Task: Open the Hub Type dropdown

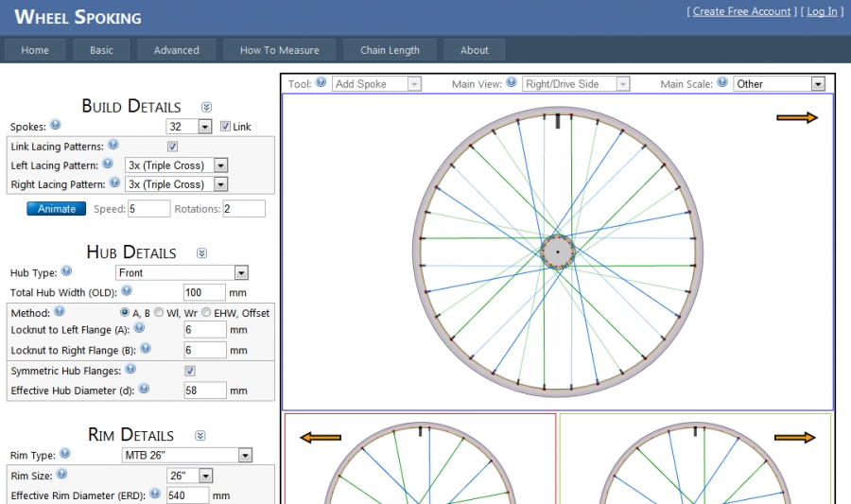Action: click(182, 272)
